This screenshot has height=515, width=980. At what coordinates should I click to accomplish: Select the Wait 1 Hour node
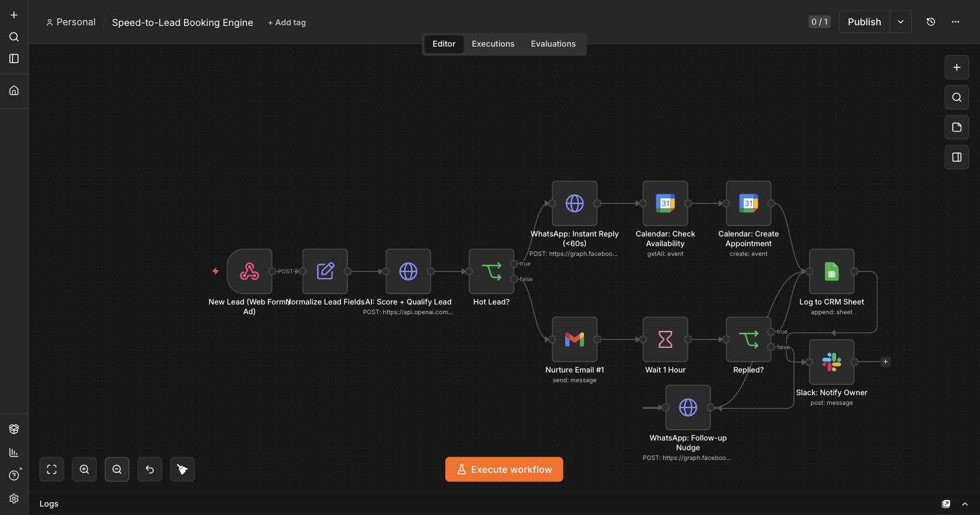tap(665, 339)
